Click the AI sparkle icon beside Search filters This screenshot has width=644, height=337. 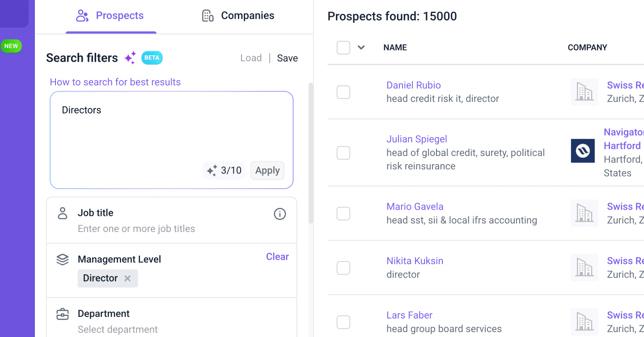point(130,58)
